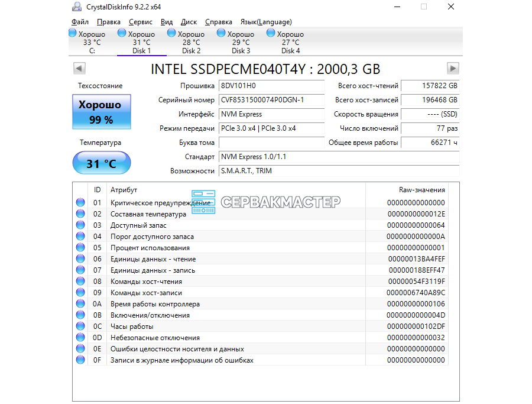Click the firmware field 8DV101H0
The width and height of the screenshot is (532, 404).
(271, 86)
